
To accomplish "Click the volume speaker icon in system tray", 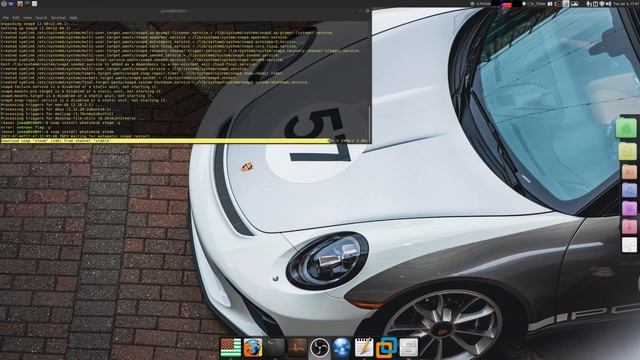I will point(608,4).
